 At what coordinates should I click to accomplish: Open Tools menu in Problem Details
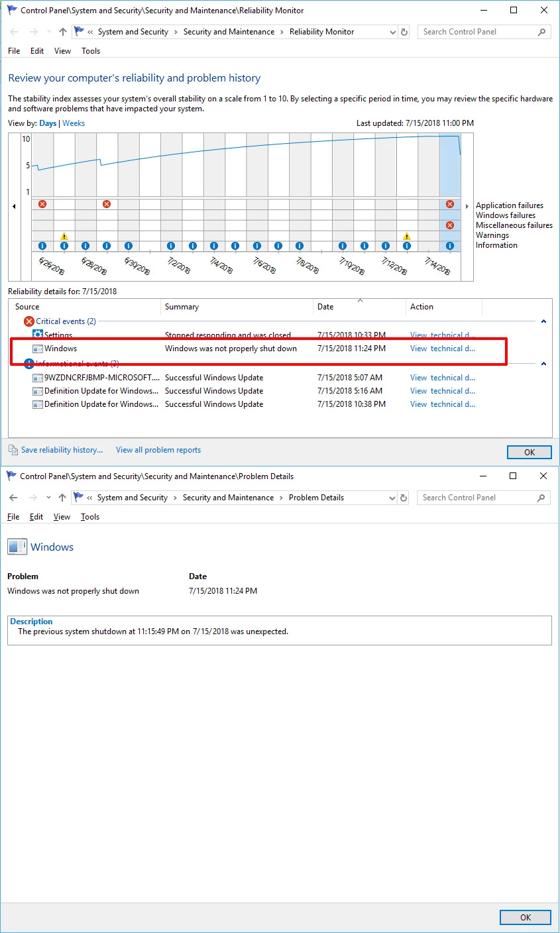click(90, 517)
